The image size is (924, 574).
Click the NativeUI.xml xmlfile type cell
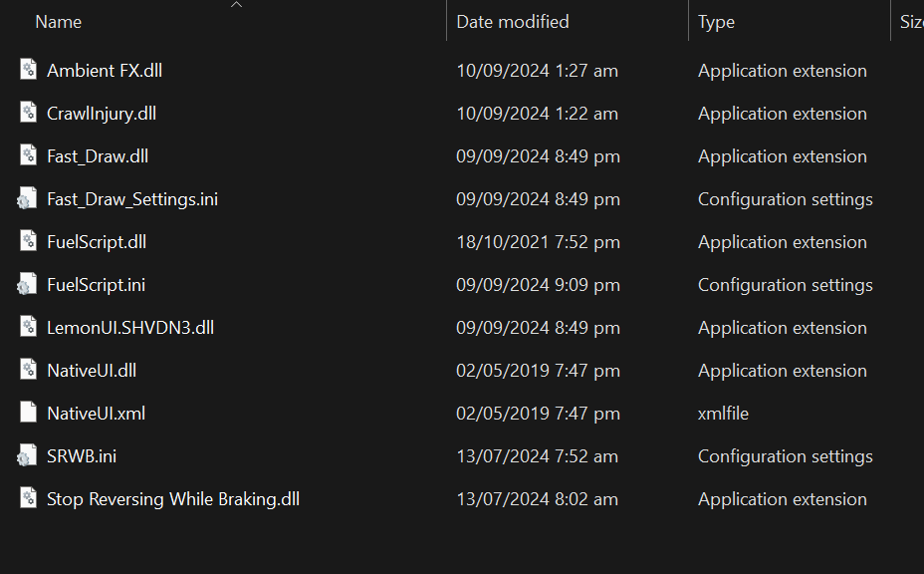[724, 414]
